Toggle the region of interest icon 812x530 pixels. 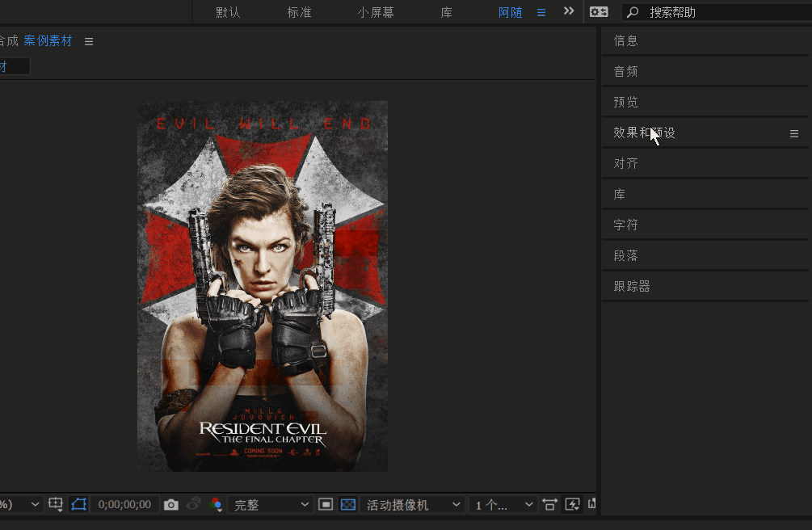326,504
